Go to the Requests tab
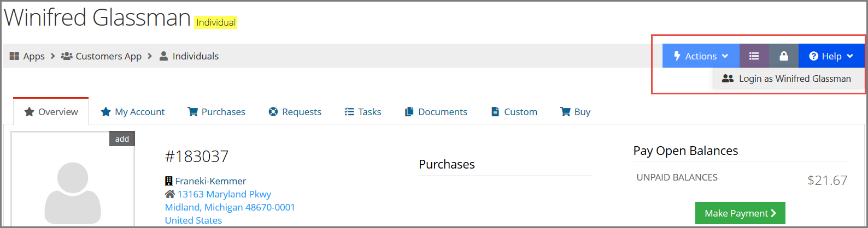Image resolution: width=868 pixels, height=228 pixels. point(295,112)
